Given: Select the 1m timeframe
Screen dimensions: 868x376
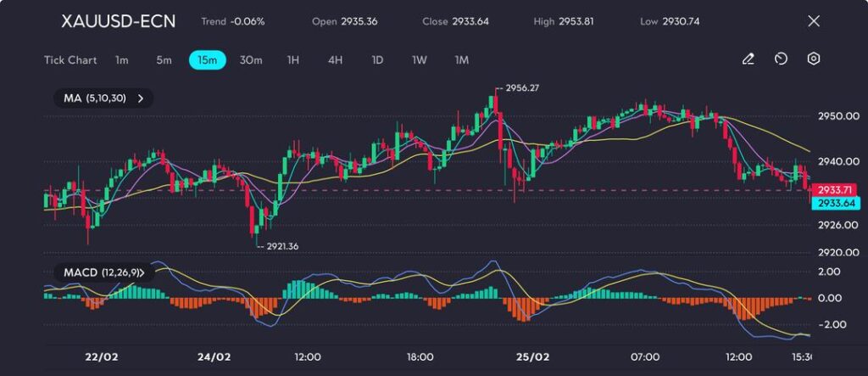Looking at the screenshot, I should click(x=122, y=60).
